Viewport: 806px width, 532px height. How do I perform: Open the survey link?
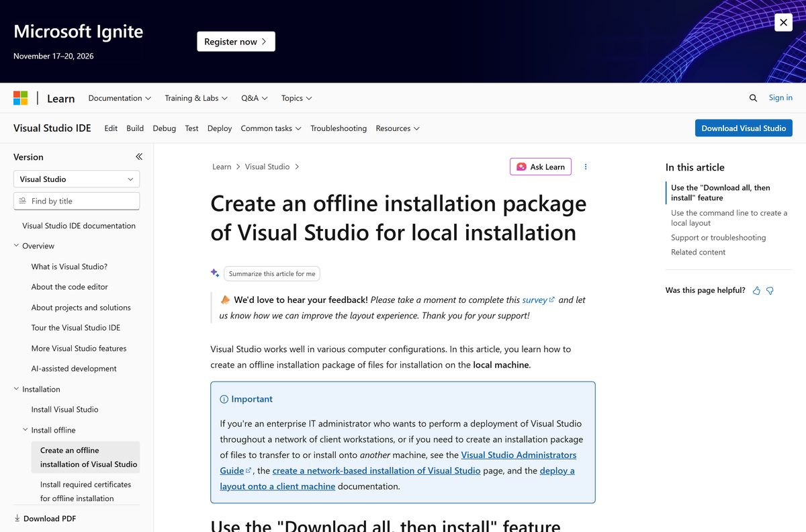click(539, 300)
